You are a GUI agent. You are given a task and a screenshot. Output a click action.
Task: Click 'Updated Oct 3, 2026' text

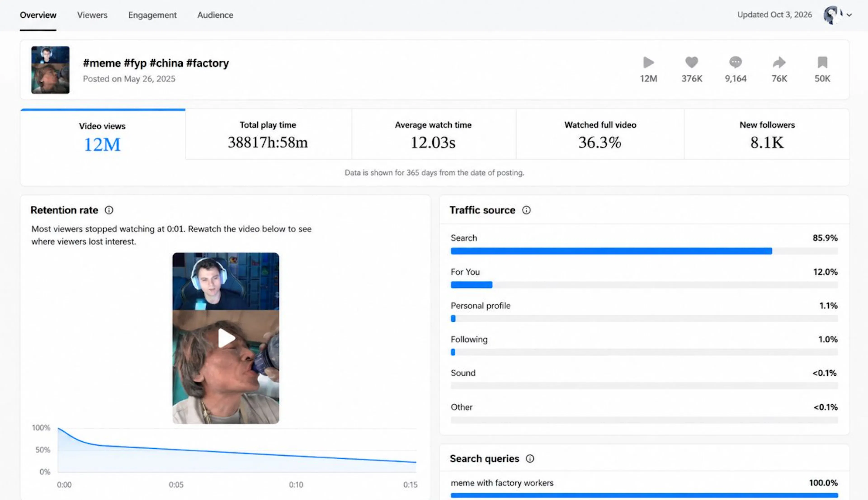tap(775, 15)
